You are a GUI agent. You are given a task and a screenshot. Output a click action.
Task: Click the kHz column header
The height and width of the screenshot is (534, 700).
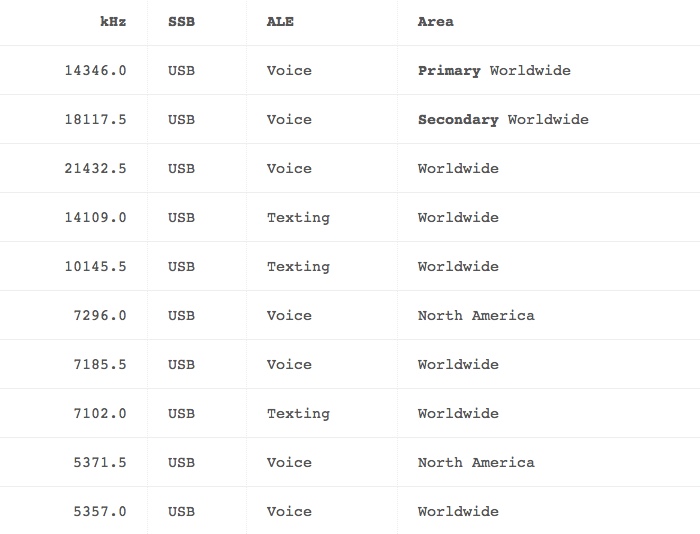tap(113, 22)
